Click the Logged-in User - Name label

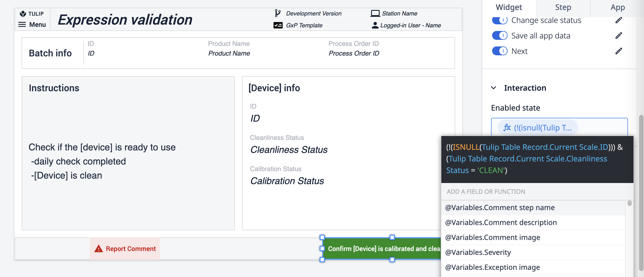(x=411, y=25)
